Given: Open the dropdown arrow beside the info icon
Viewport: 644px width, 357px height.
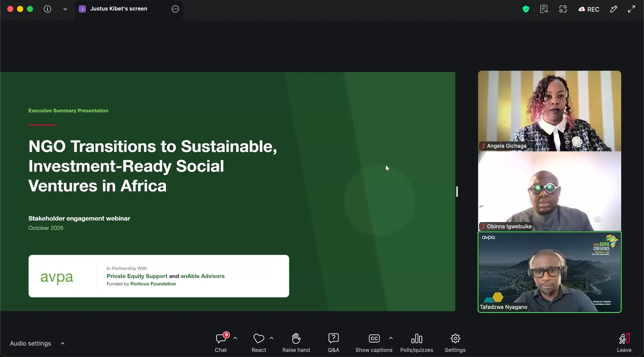Looking at the screenshot, I should tap(65, 9).
